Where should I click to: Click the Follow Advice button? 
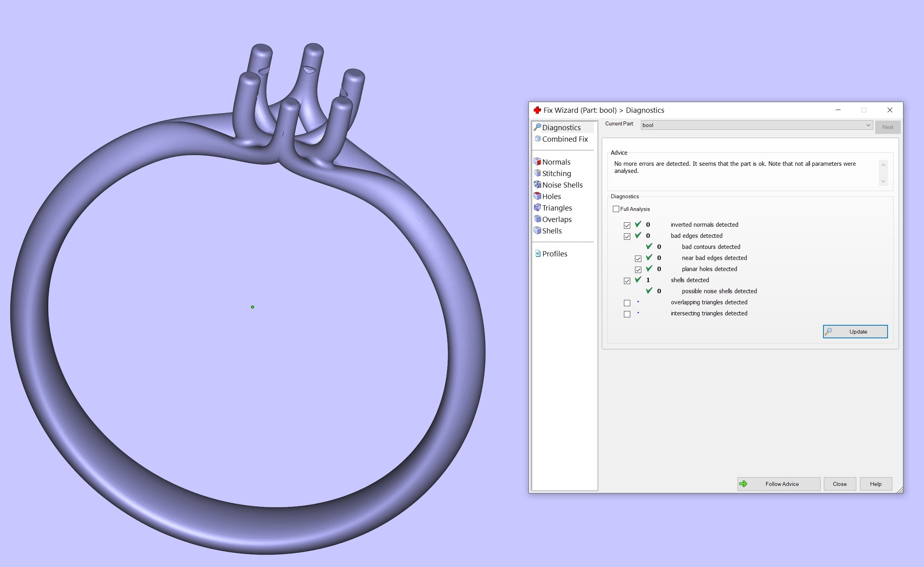778,484
